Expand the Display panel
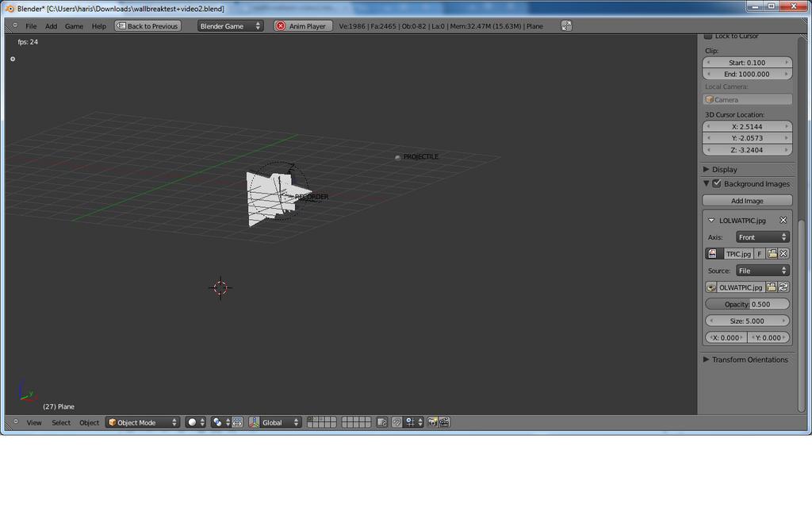This screenshot has width=812, height=519. [706, 169]
